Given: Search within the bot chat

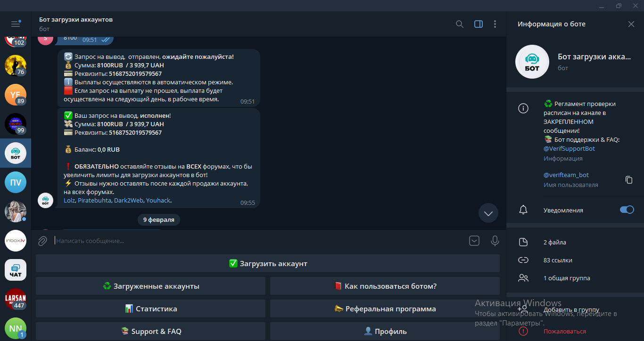Looking at the screenshot, I should [x=459, y=24].
